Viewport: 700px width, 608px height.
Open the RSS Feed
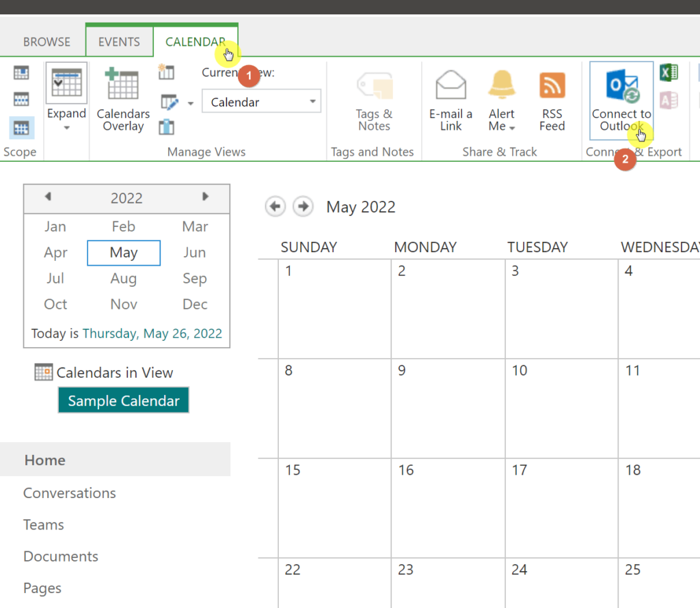tap(552, 101)
